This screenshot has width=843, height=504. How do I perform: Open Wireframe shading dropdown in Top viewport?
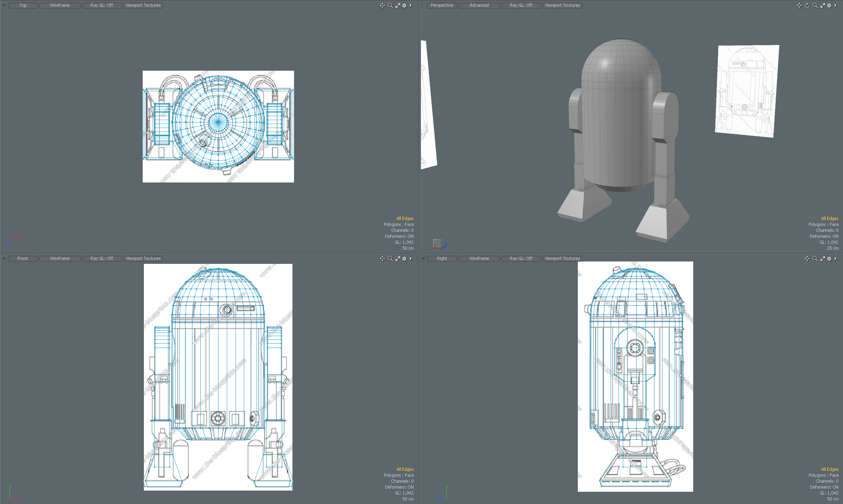coord(60,6)
